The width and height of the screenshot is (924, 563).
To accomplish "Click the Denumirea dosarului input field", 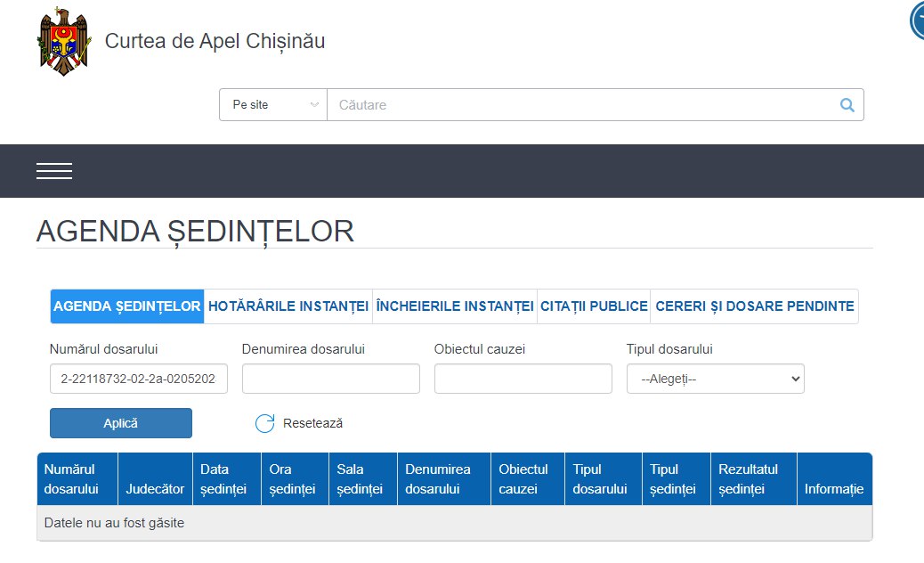I will [330, 379].
